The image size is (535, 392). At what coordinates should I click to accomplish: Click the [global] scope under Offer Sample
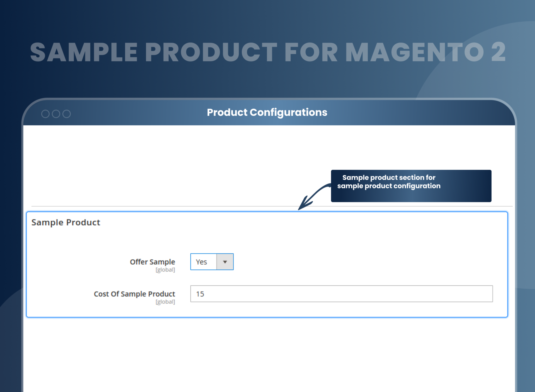pos(165,270)
